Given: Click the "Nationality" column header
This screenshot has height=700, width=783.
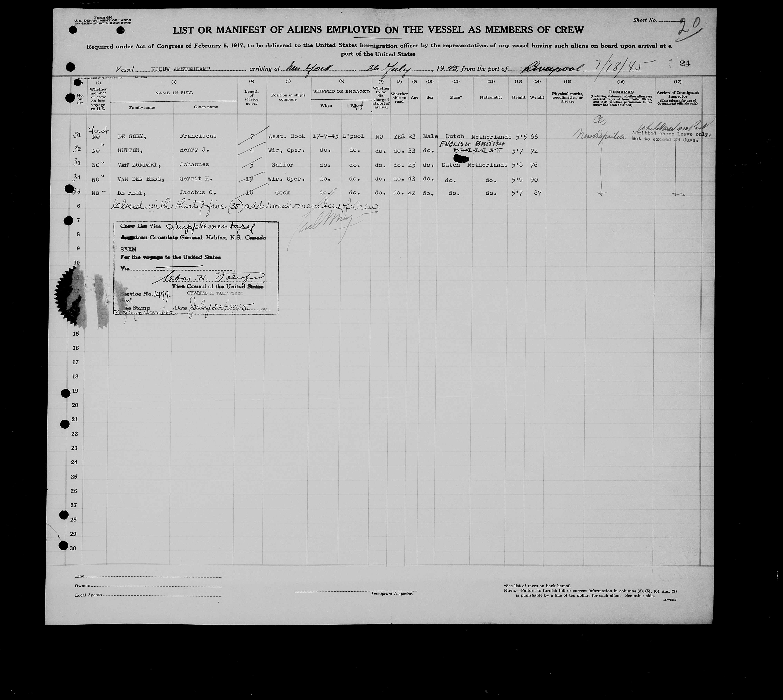Looking at the screenshot, I should pyautogui.click(x=491, y=97).
